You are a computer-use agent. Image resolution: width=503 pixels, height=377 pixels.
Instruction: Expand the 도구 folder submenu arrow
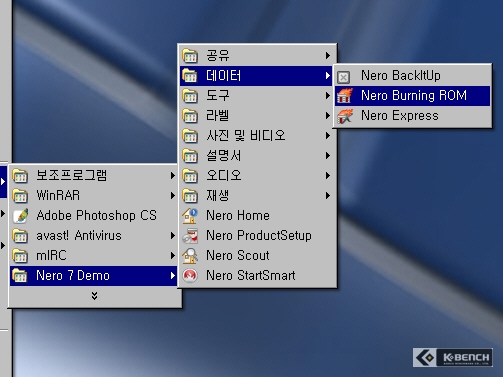pyautogui.click(x=328, y=96)
